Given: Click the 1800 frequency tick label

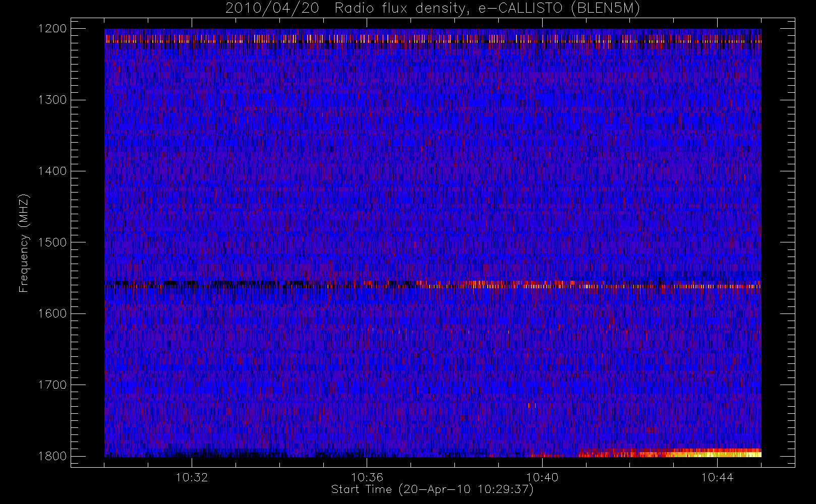Looking at the screenshot, I should point(52,456).
